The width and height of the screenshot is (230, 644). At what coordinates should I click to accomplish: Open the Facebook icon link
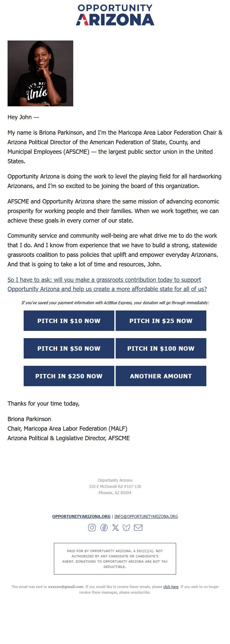tap(104, 528)
